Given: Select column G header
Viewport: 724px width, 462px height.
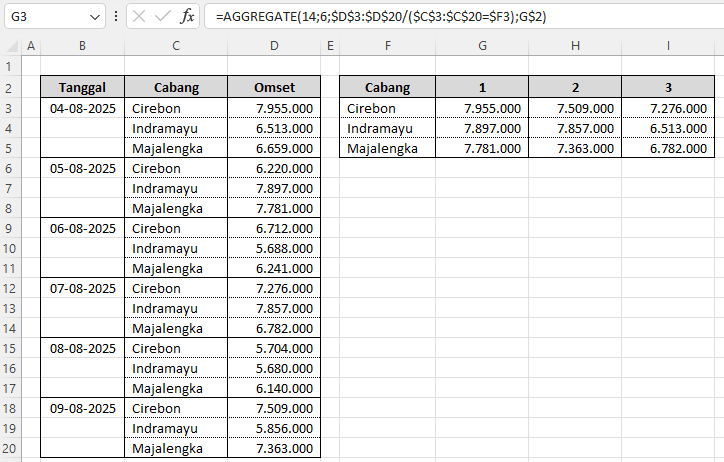Looking at the screenshot, I should (482, 46).
